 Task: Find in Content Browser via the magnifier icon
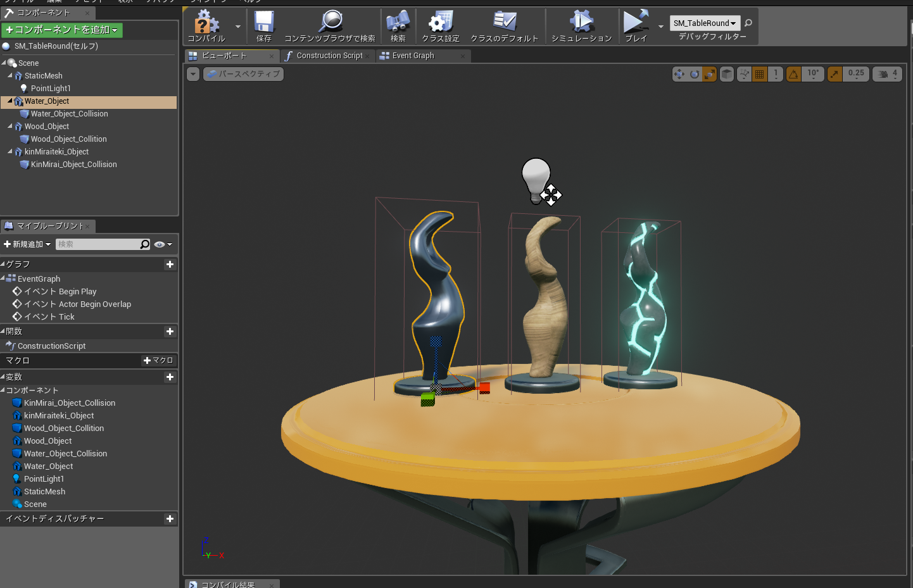[x=330, y=22]
